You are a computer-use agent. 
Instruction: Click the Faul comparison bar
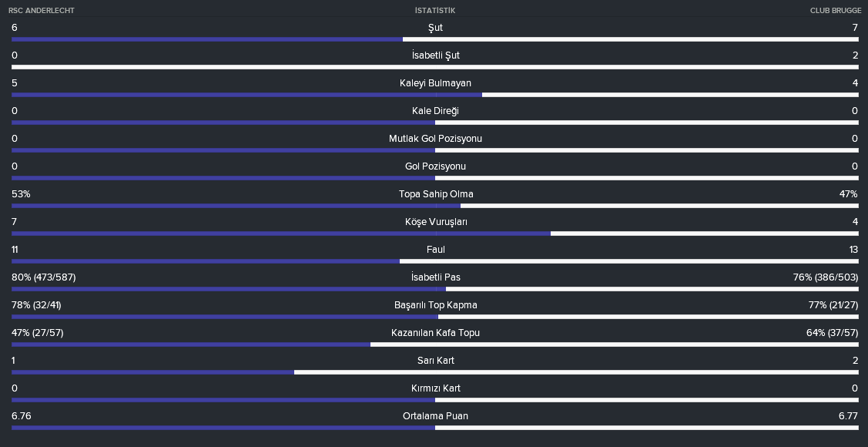435,261
